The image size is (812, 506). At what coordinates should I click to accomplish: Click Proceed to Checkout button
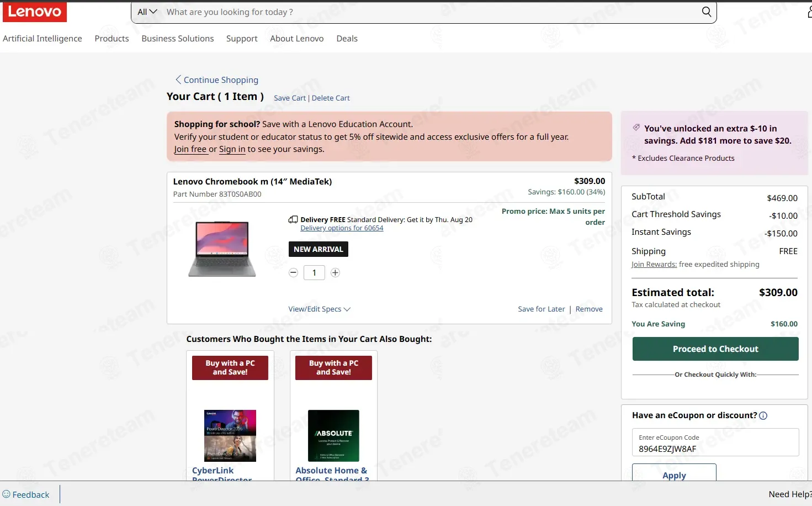[715, 349]
